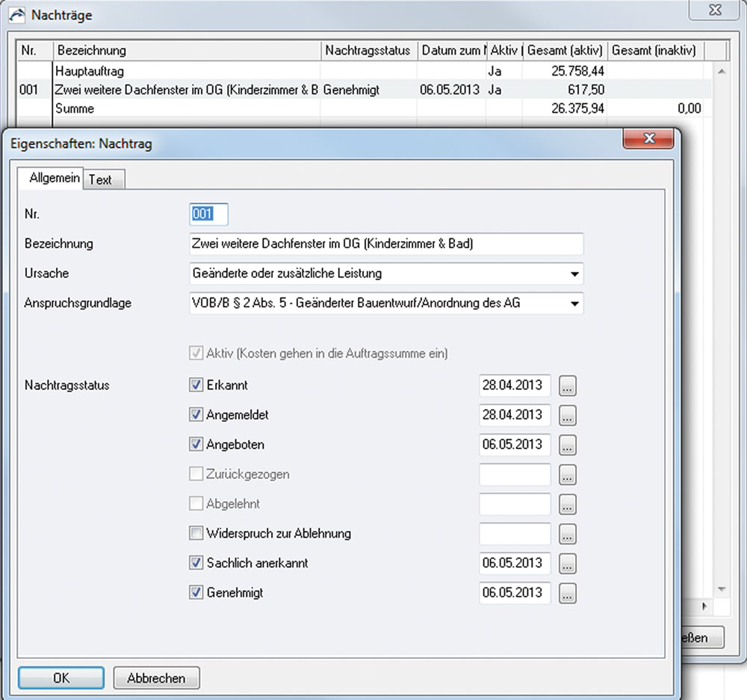Confirm with the OK button
747x700 pixels.
[61, 678]
